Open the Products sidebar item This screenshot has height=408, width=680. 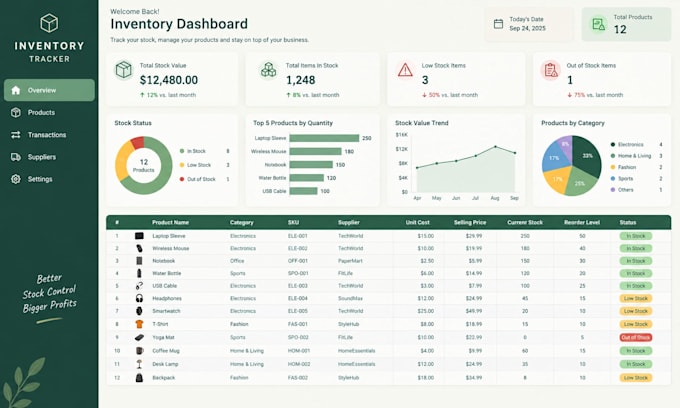pyautogui.click(x=49, y=112)
